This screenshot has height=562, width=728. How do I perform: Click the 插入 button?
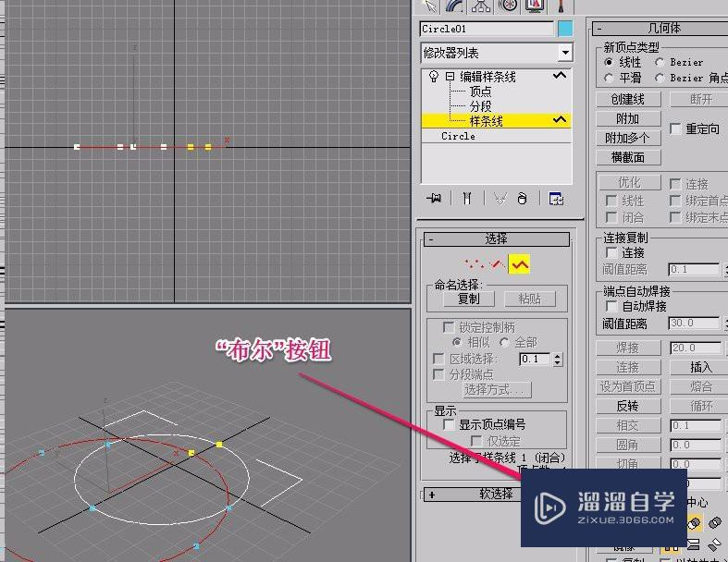pos(700,367)
